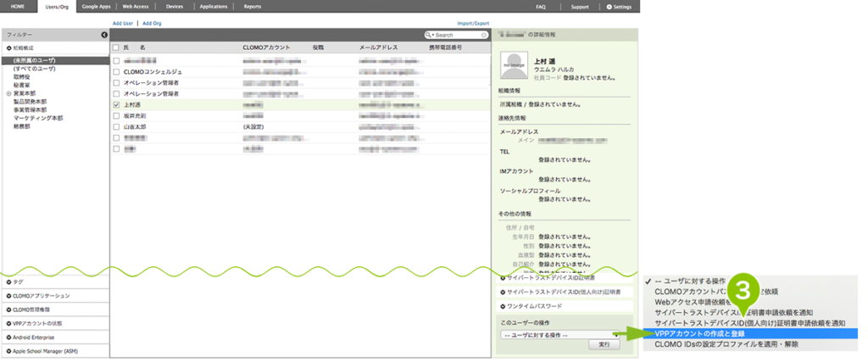Check the CLOMOコンシェルジュ row checkbox
The height and width of the screenshot is (362, 868).
point(116,72)
